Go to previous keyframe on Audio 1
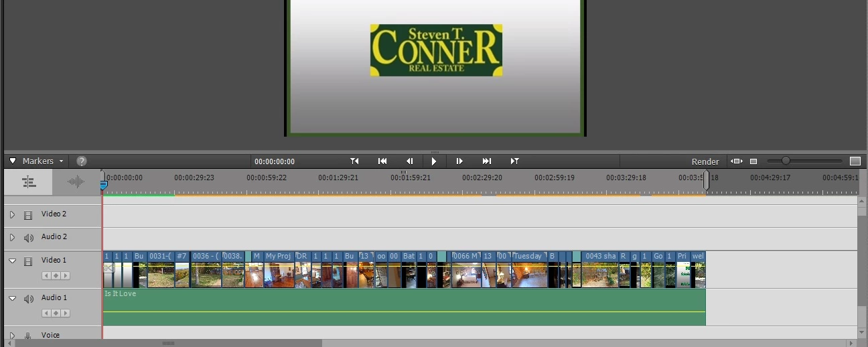The width and height of the screenshot is (868, 347). point(46,314)
